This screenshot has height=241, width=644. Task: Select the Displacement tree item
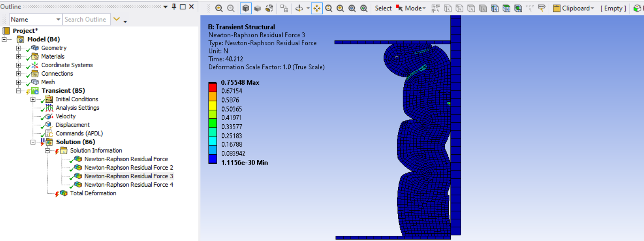pyautogui.click(x=73, y=125)
